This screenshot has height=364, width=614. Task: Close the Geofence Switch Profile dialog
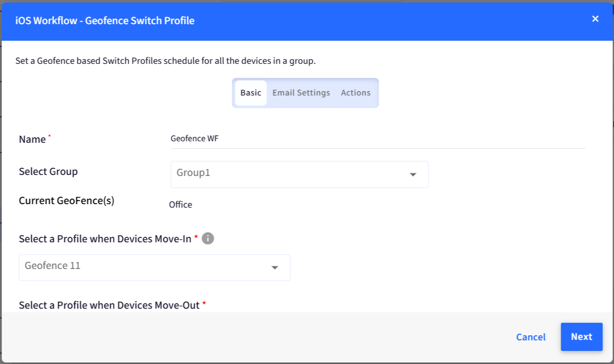point(595,19)
